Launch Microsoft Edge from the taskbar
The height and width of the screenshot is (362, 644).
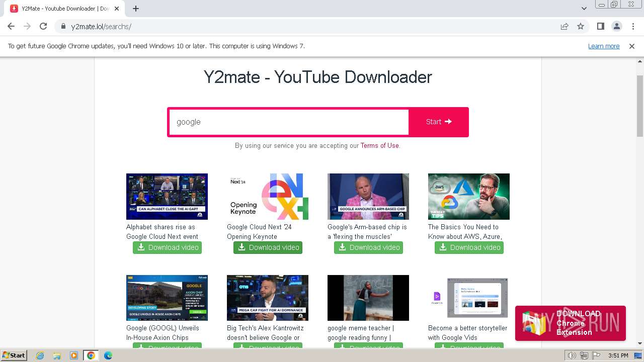coord(108,355)
